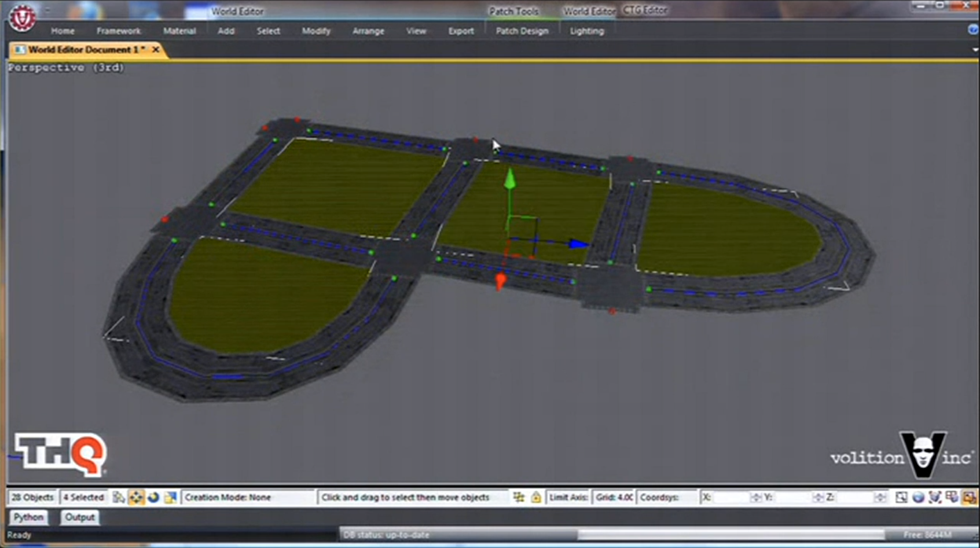Click Creation Mode: None field

[248, 497]
